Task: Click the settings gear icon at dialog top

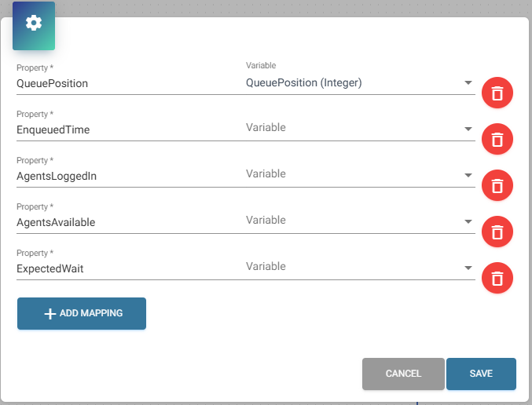Action: [34, 24]
